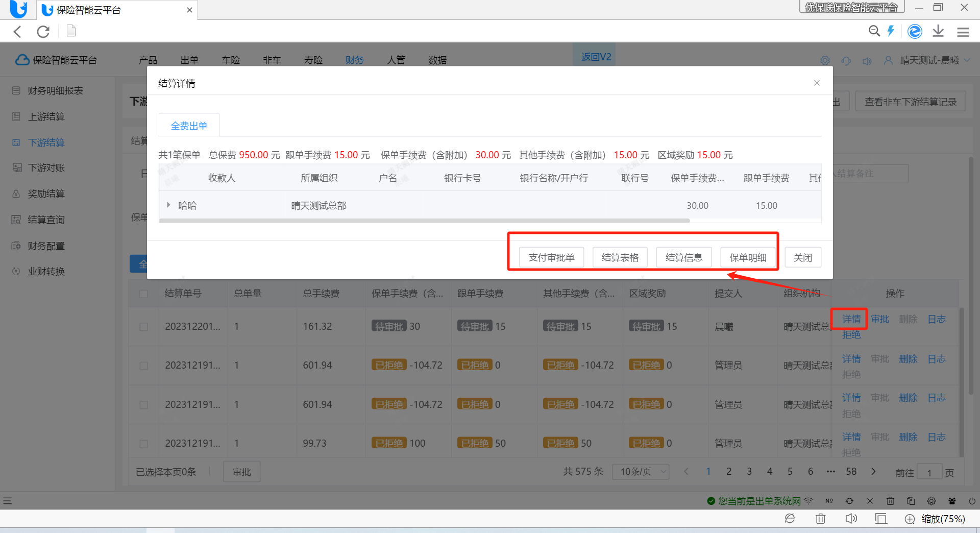This screenshot has height=533, width=980.
Task: Click gear icon in bottom status bar
Action: [x=932, y=501]
